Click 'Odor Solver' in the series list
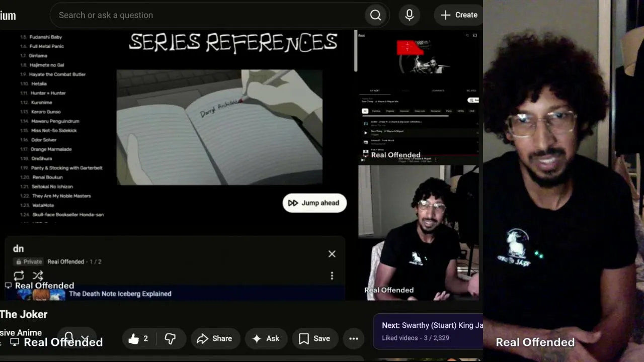 point(44,140)
